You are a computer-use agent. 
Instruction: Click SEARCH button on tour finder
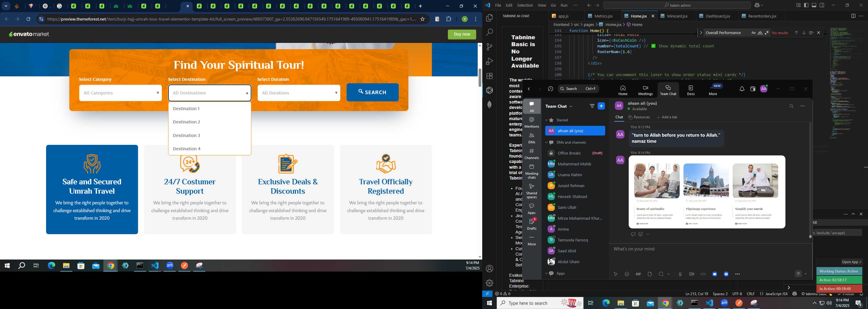(x=372, y=92)
